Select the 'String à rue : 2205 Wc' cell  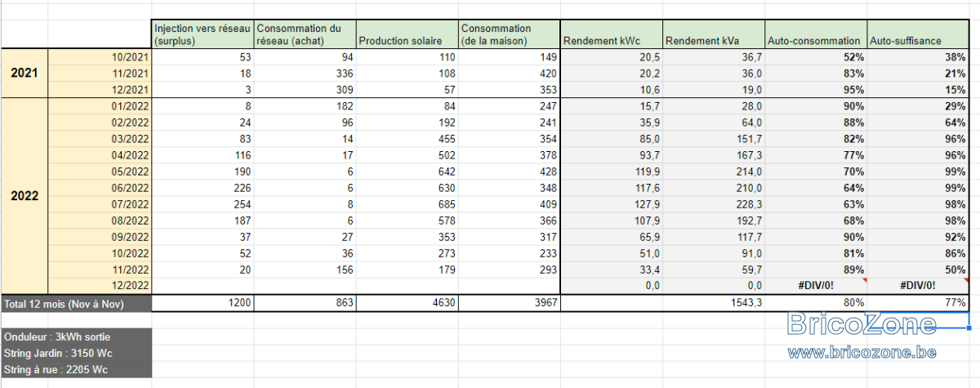pyautogui.click(x=77, y=369)
